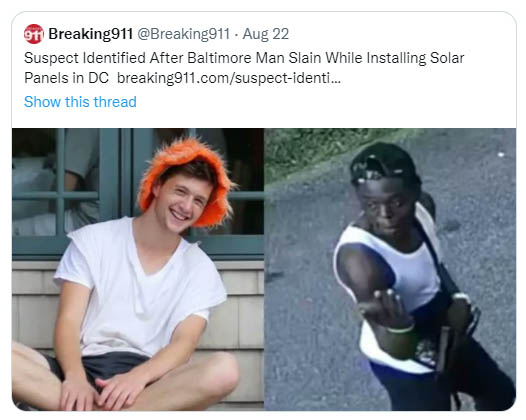
Task: Click the @Breaking911 handle
Action: pyautogui.click(x=184, y=34)
